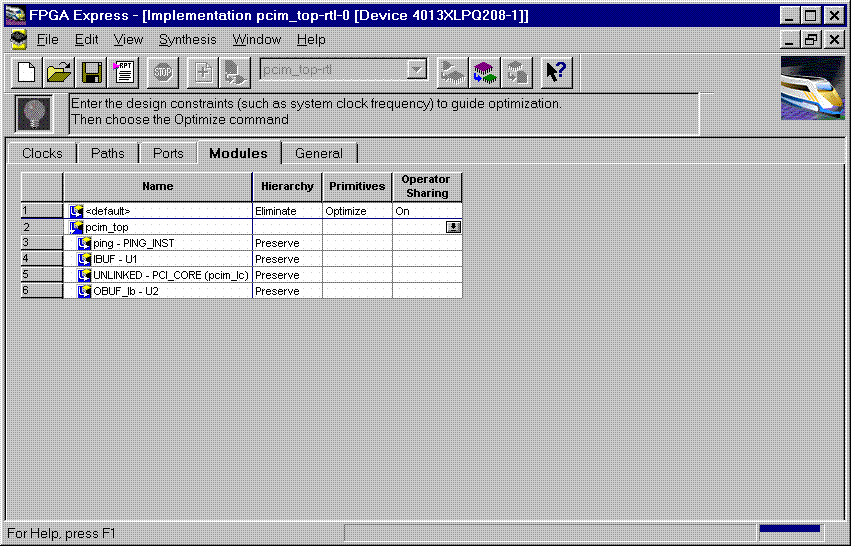Select the UNLINKED - PCI_CORE module row
Viewport: 851px width, 546px height.
170,275
